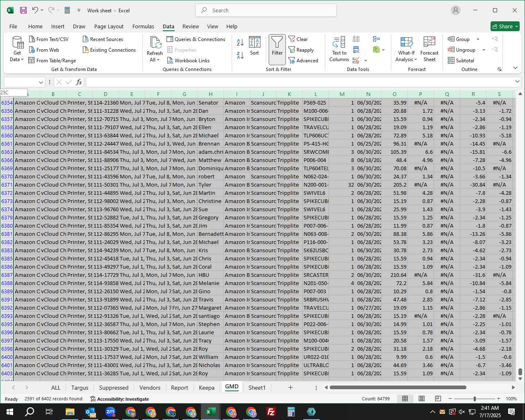This screenshot has width=525, height=420.
Task: Switch to the Home tab
Action: tap(35, 26)
